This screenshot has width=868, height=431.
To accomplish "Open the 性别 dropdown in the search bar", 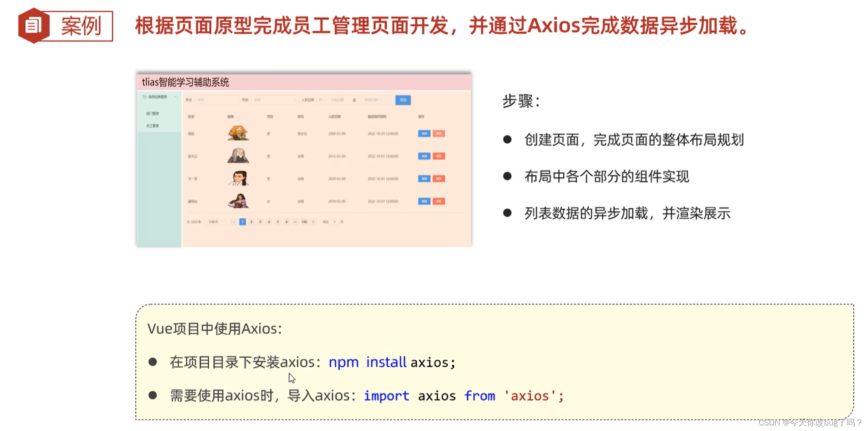I will (x=275, y=100).
